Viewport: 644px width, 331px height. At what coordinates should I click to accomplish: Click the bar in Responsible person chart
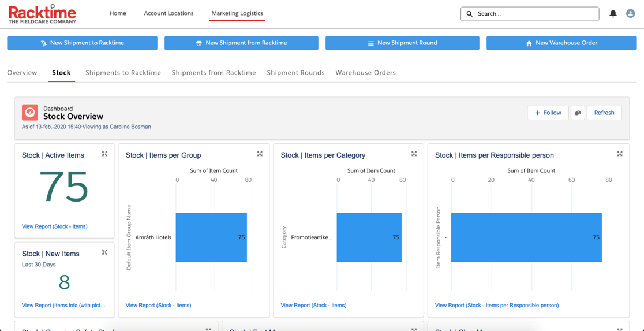[526, 237]
